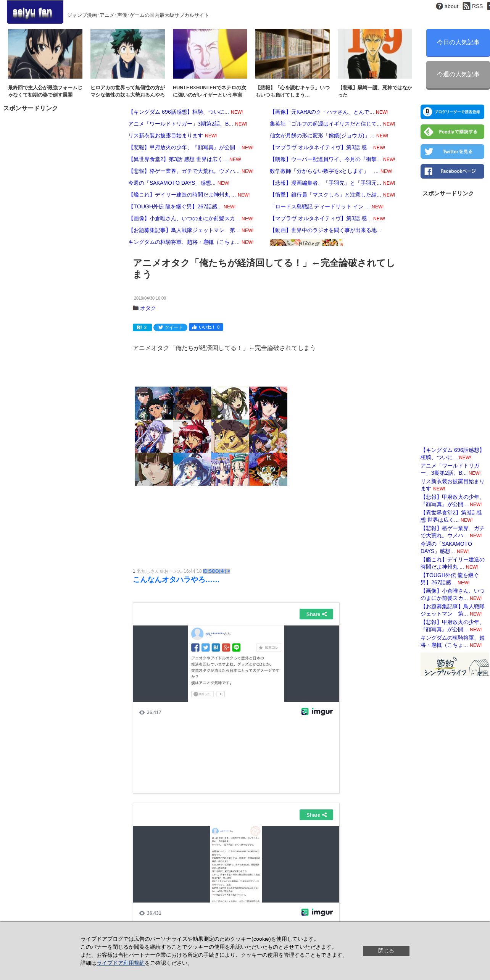Image resolution: width=490 pixels, height=980 pixels.
Task: Click the 節約シンプルライフ banner
Action: click(x=455, y=664)
